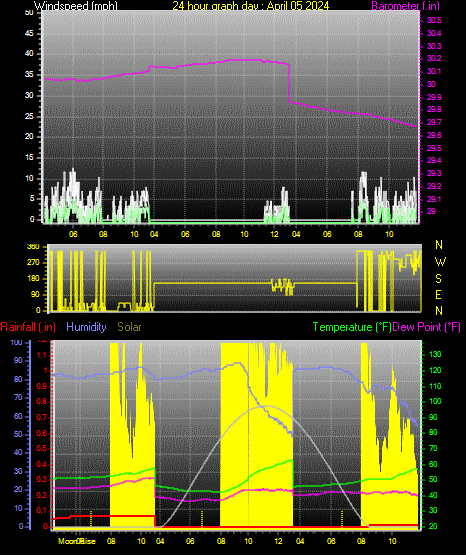Screen dimensions: 466x555
Task: Click the Windspeed (mph) axis title
Action: coord(76,6)
